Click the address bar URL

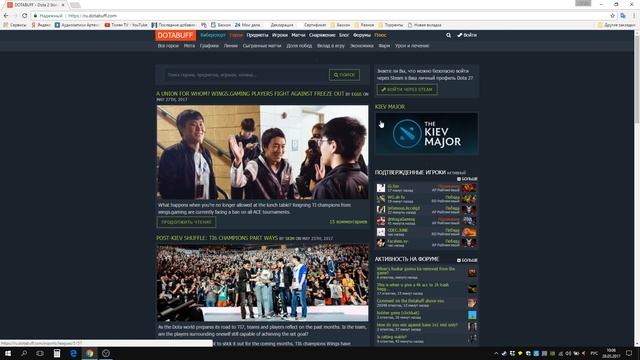tap(93, 16)
